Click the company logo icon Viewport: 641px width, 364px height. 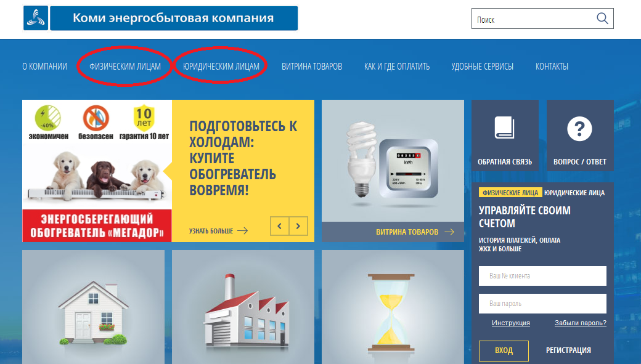tap(36, 18)
